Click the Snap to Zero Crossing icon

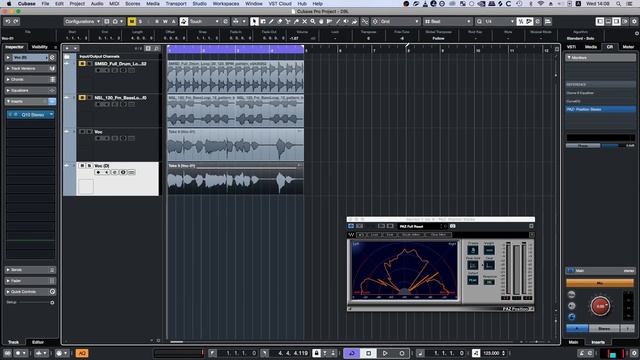[x=364, y=21]
